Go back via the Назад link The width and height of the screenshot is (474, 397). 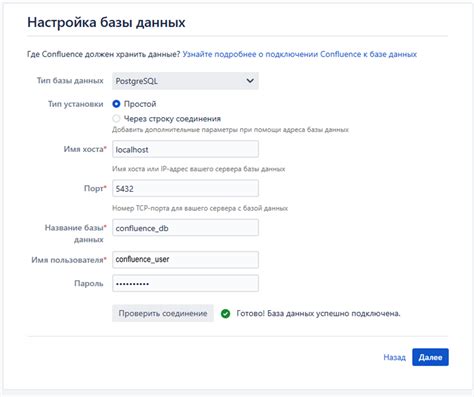(394, 357)
